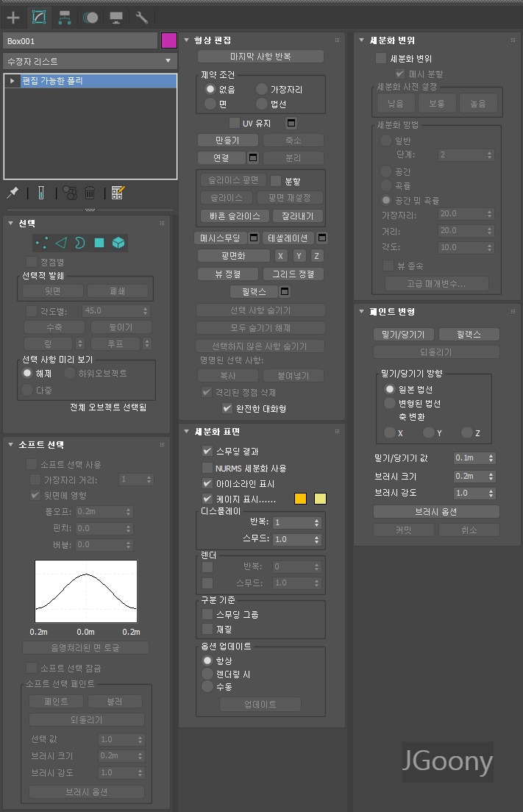Open the Utilities wrench icon
The image size is (523, 812).
click(x=141, y=18)
